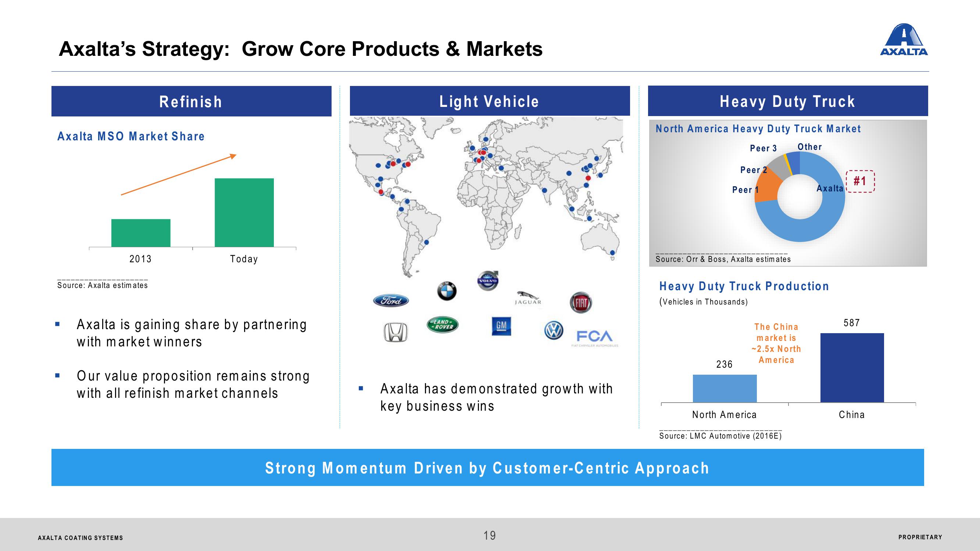980x551 pixels.
Task: Click 'Source: Orr & Boss' note
Action: click(723, 259)
